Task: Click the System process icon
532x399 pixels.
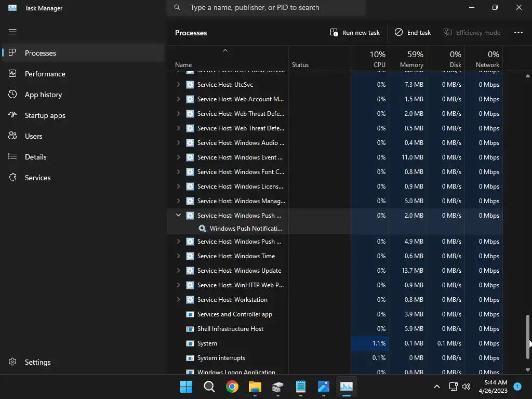Action: 190,343
